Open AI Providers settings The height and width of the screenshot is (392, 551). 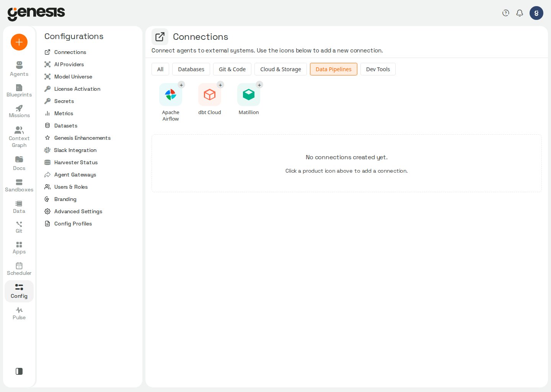click(64, 64)
